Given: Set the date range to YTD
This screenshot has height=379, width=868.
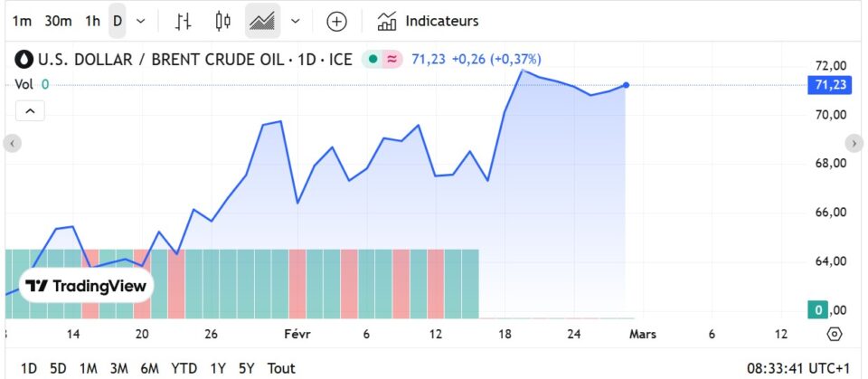Looking at the screenshot, I should point(184,368).
